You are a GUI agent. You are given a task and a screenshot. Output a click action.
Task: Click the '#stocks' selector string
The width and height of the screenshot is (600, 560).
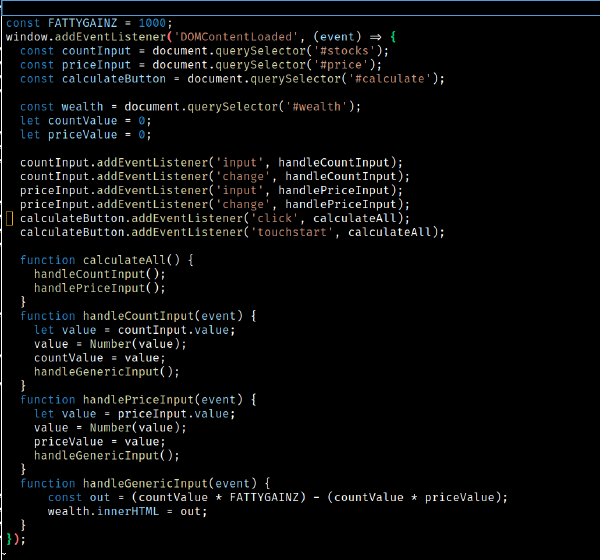click(x=344, y=51)
